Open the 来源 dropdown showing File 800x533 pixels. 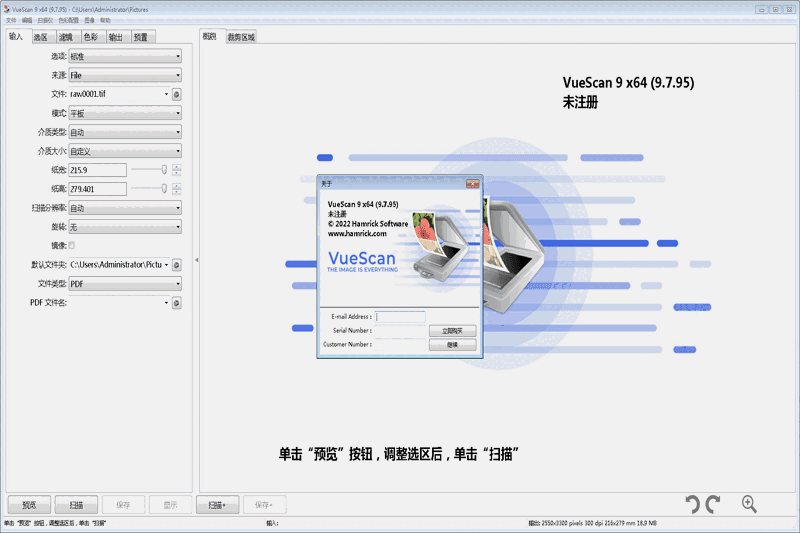pyautogui.click(x=125, y=75)
